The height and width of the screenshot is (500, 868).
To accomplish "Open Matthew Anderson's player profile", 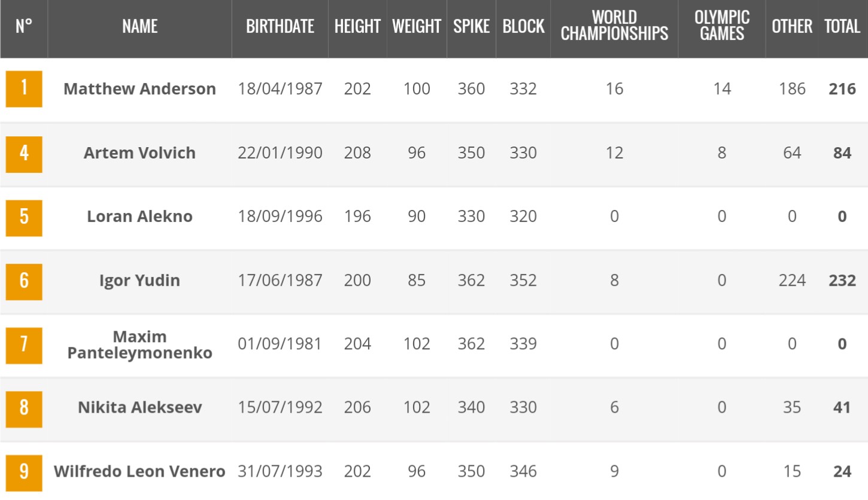I will click(x=139, y=89).
